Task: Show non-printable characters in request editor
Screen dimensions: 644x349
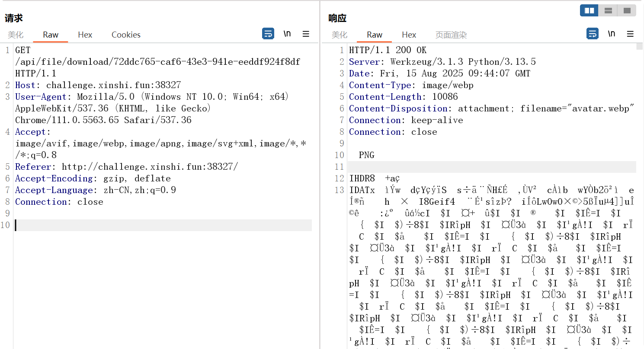Action: click(287, 34)
